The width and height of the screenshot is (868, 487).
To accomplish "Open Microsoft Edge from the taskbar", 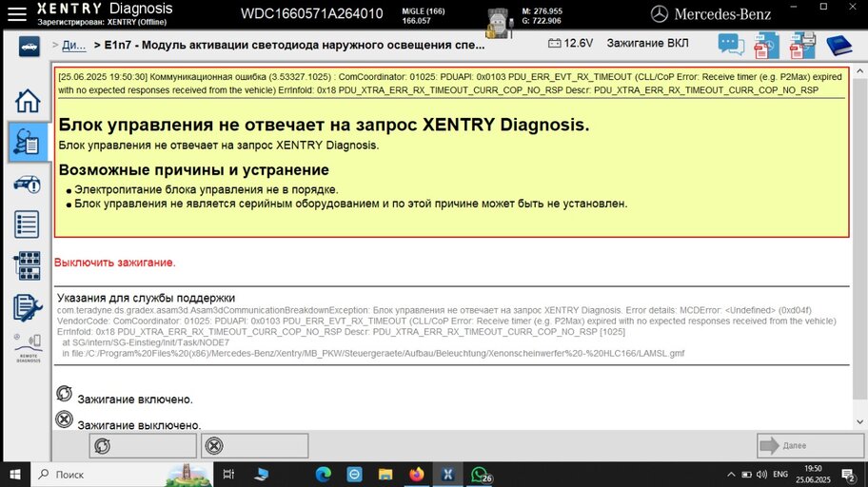I will point(324,475).
